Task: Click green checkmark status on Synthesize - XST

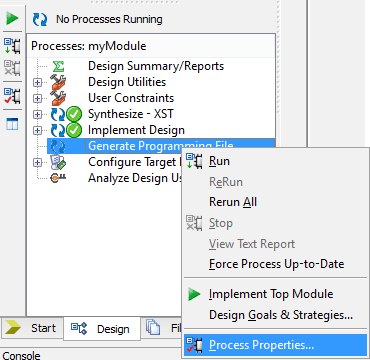Action: 74,114
